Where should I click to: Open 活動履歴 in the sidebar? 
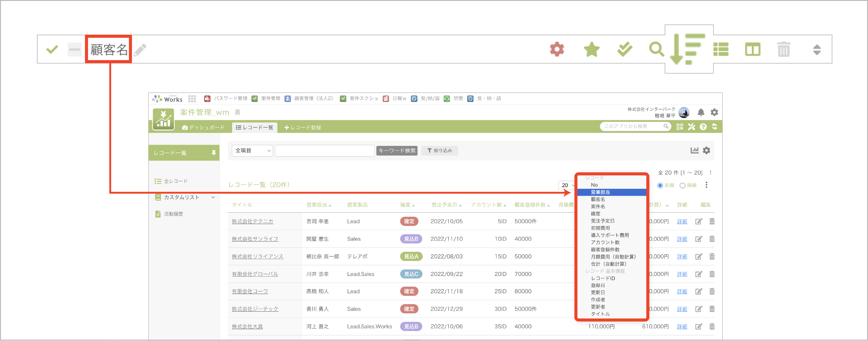pos(169,214)
